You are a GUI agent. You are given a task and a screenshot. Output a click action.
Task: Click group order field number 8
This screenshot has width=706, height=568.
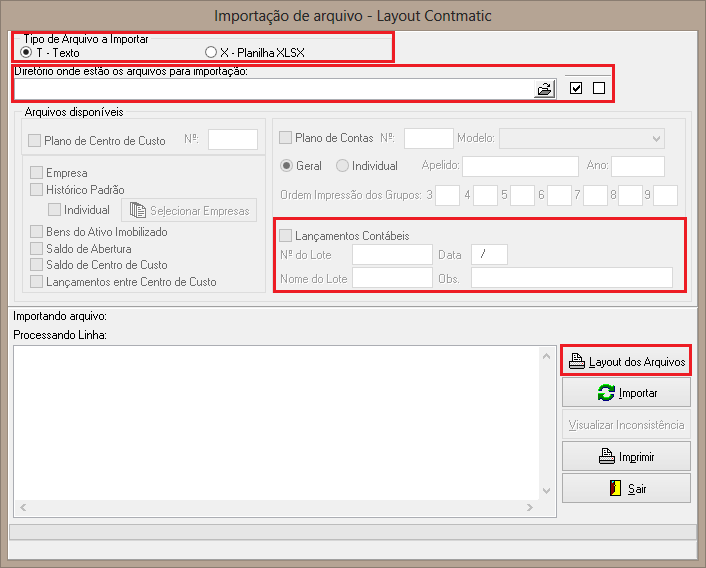click(630, 195)
